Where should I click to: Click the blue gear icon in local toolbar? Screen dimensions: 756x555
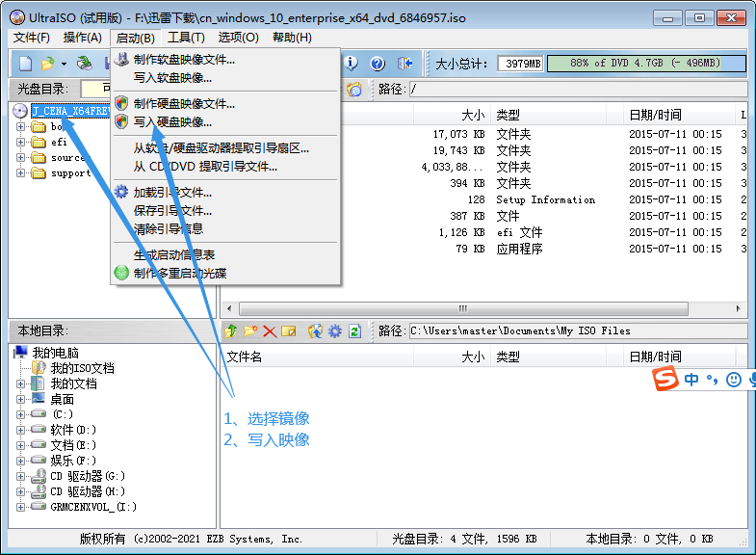pos(334,331)
